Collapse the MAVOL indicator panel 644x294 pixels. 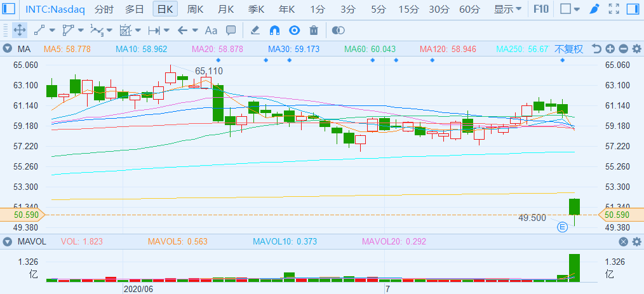click(8, 241)
